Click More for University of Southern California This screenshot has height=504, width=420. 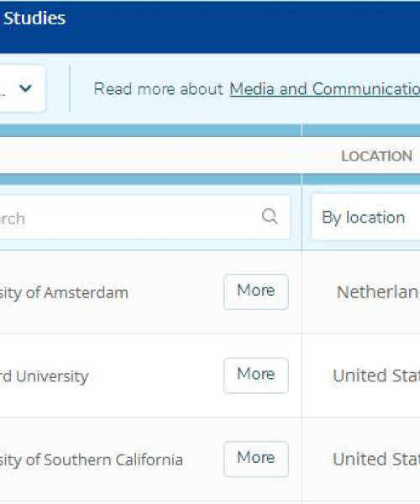tap(256, 459)
